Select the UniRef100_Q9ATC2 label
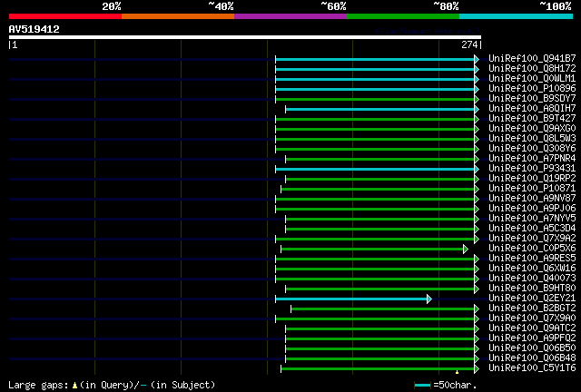 [x=532, y=328]
